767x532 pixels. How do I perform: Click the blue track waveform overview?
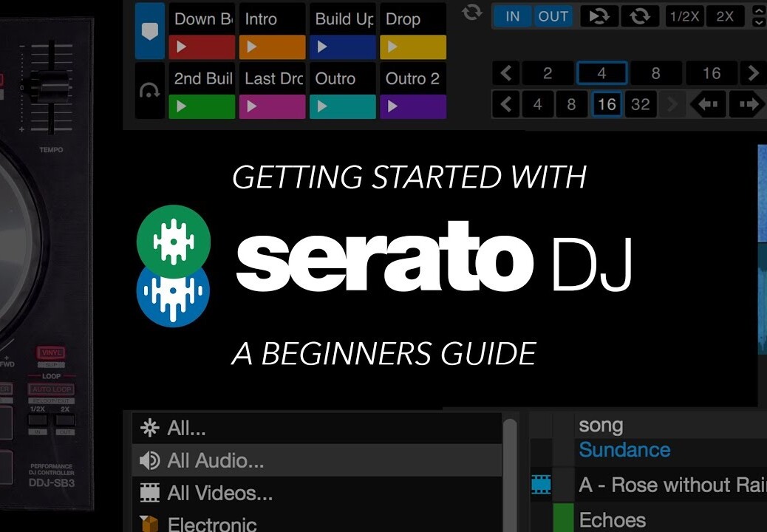click(x=762, y=250)
